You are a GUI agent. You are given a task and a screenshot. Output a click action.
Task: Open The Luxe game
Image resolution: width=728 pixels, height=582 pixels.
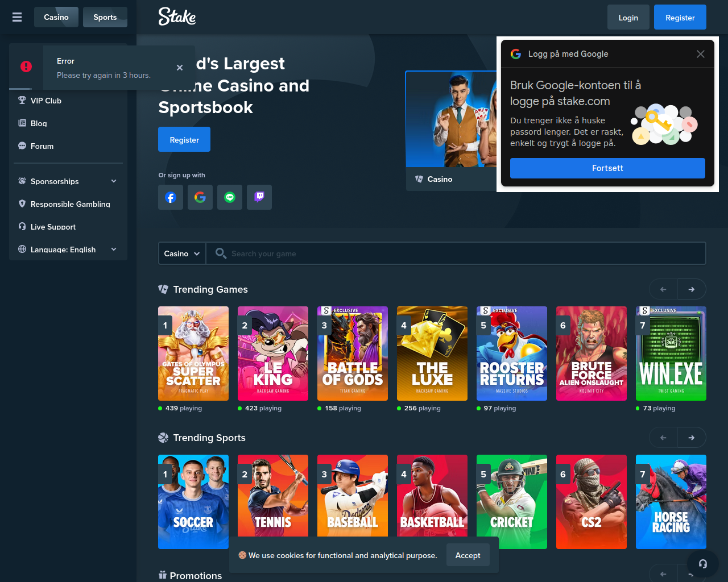[x=432, y=354]
